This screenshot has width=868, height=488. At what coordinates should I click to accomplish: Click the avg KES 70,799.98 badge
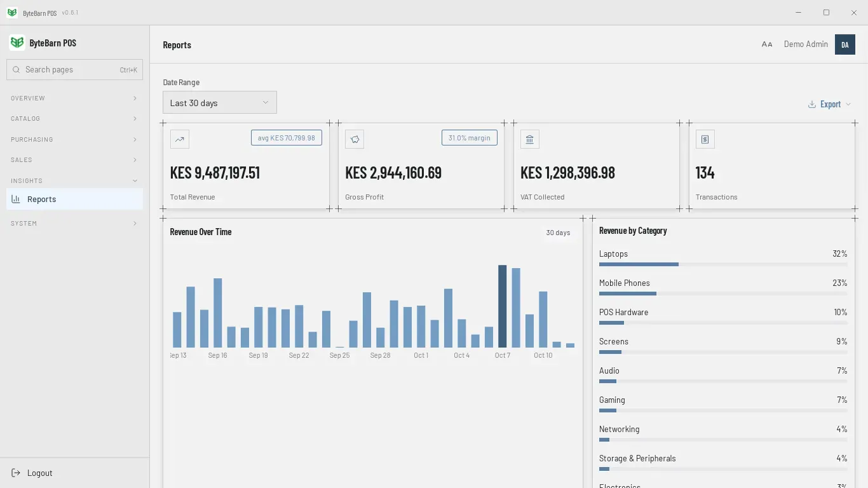coord(287,137)
